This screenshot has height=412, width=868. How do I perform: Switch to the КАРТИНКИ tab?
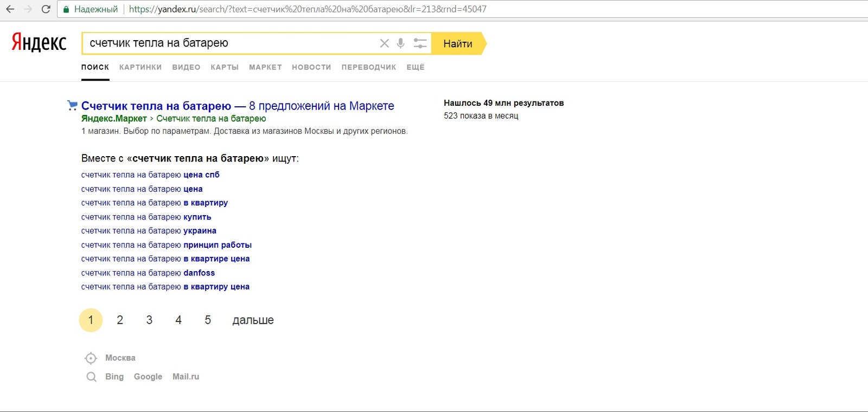coord(141,67)
